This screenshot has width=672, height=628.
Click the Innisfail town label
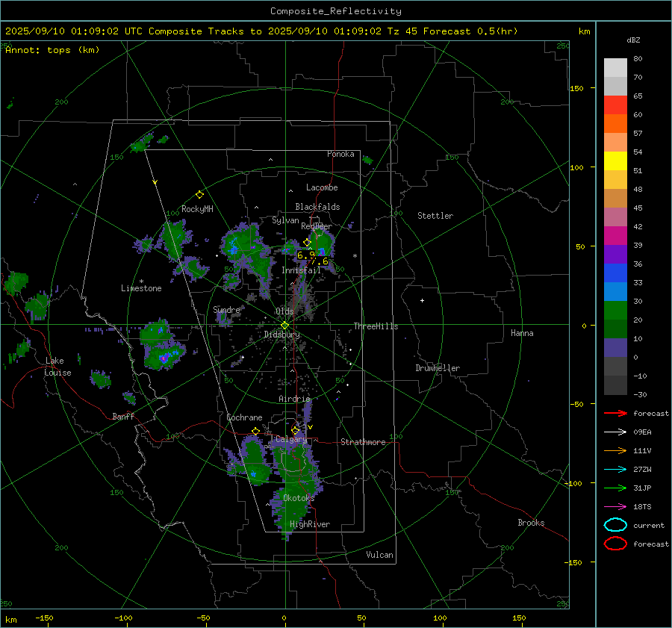click(x=301, y=270)
